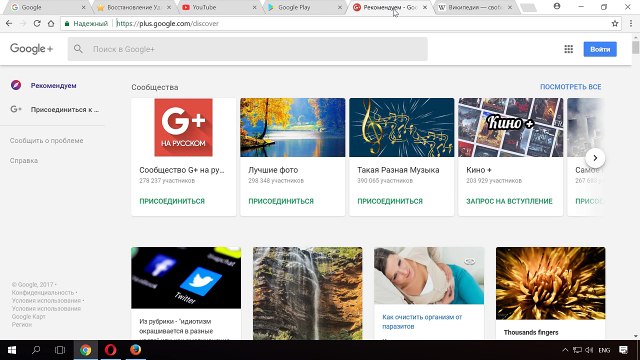Click ENG language indicator

pyautogui.click(x=604, y=350)
